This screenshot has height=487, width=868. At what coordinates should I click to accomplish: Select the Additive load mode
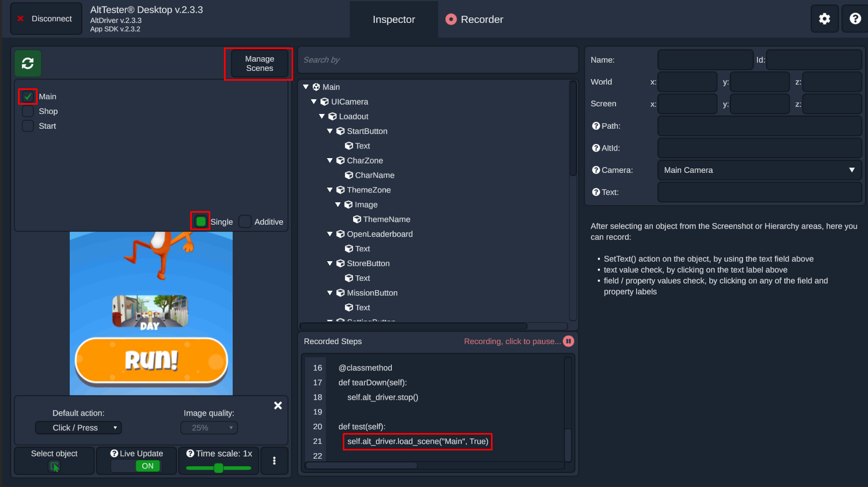click(x=245, y=221)
